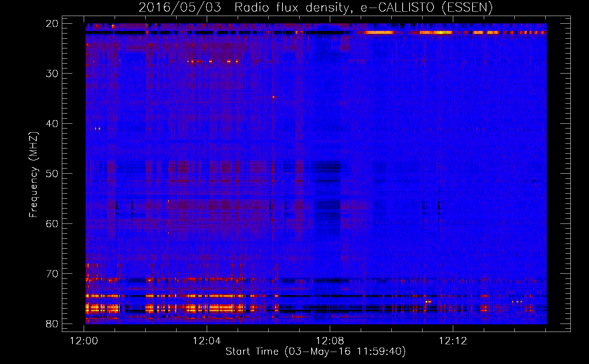
Task: Click the 12:08 time tick label
Action: tap(330, 341)
